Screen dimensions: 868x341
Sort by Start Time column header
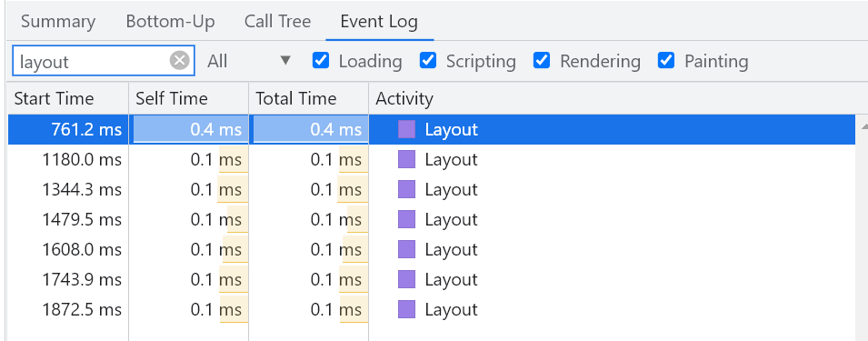68,98
